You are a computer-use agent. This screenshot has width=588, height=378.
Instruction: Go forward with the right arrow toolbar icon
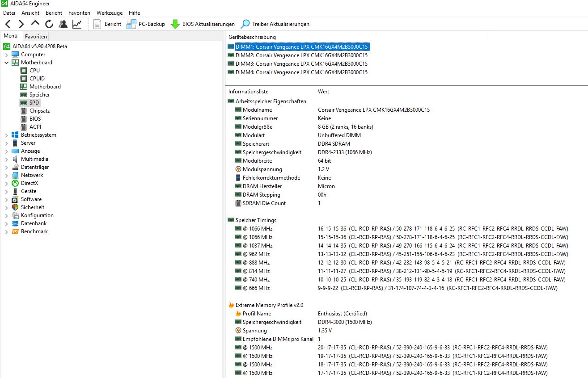point(21,24)
